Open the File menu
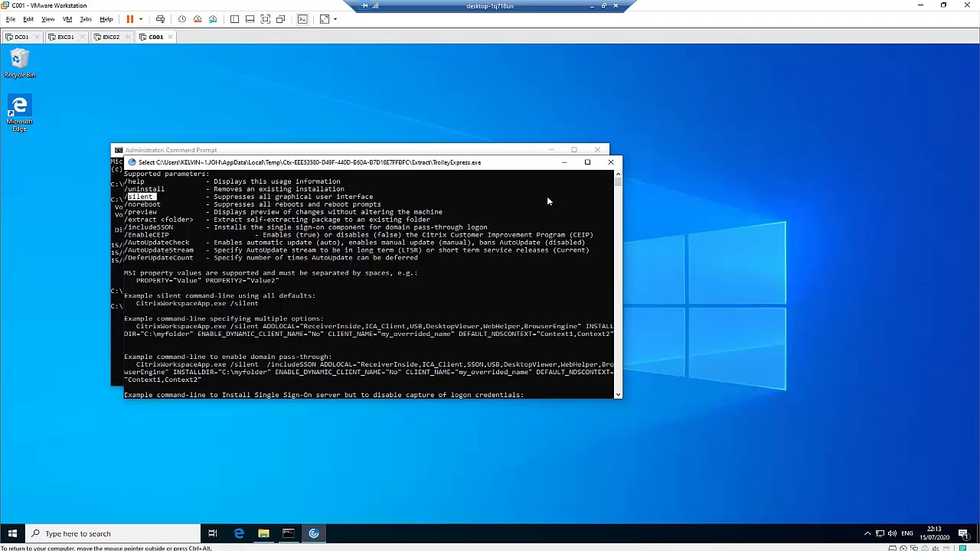The image size is (980, 551). point(11,19)
